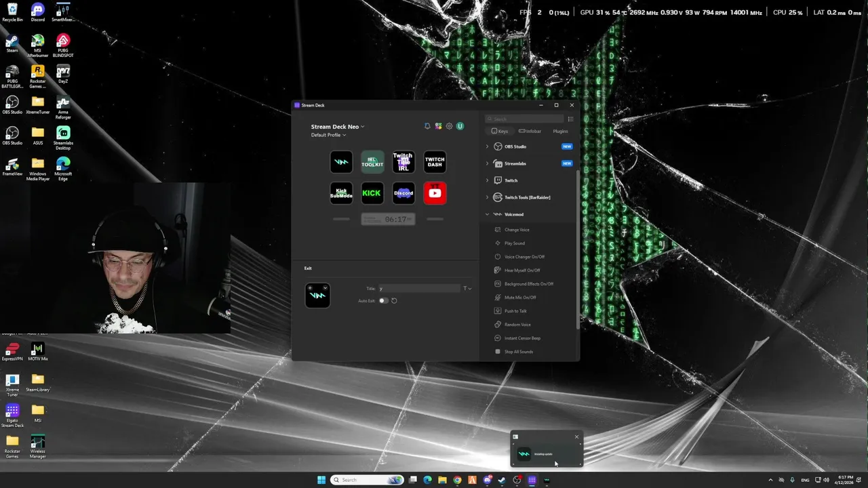868x488 pixels.
Task: Toggle the action list view icon
Action: 570,119
